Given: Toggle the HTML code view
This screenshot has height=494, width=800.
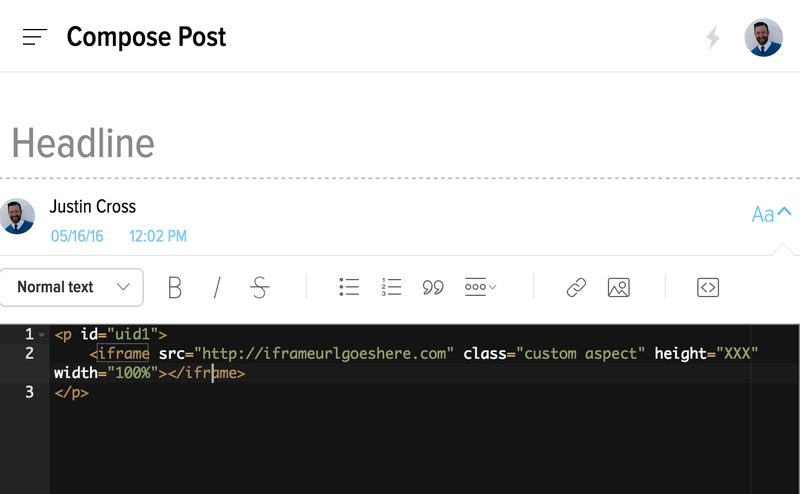Looking at the screenshot, I should pyautogui.click(x=708, y=287).
